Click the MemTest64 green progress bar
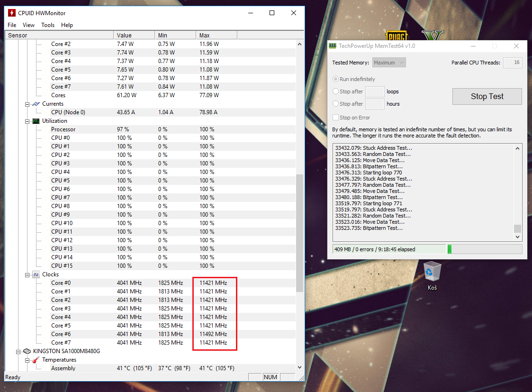 coord(485,249)
